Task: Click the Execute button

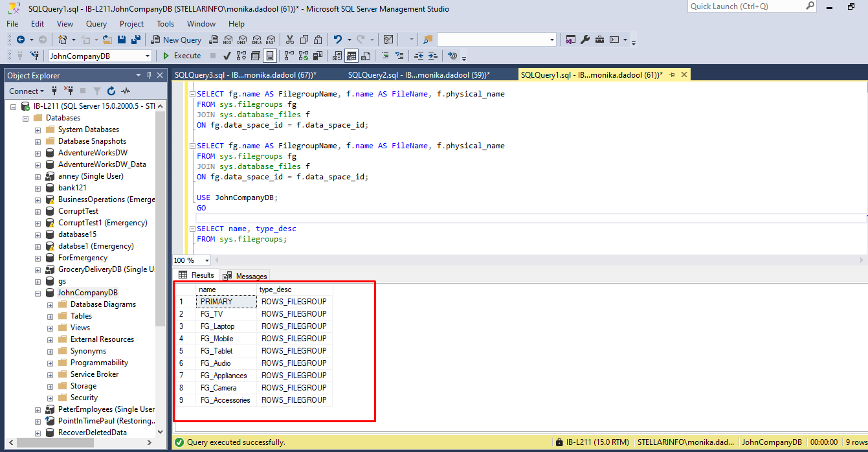Action: [x=183, y=56]
